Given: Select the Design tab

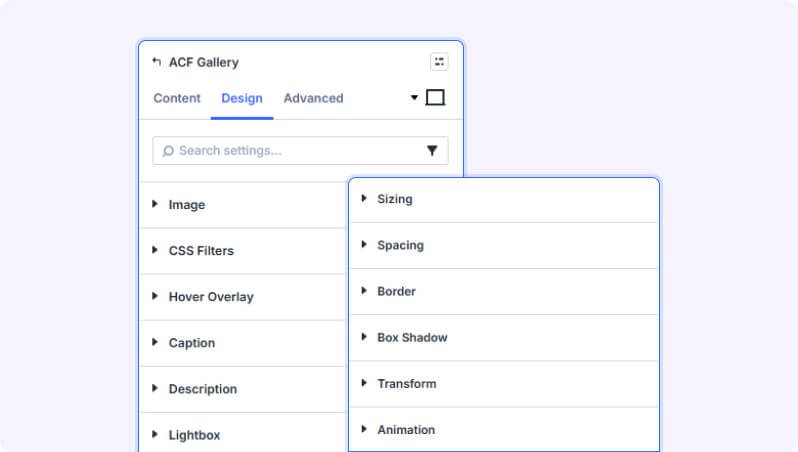Looking at the screenshot, I should 242,98.
